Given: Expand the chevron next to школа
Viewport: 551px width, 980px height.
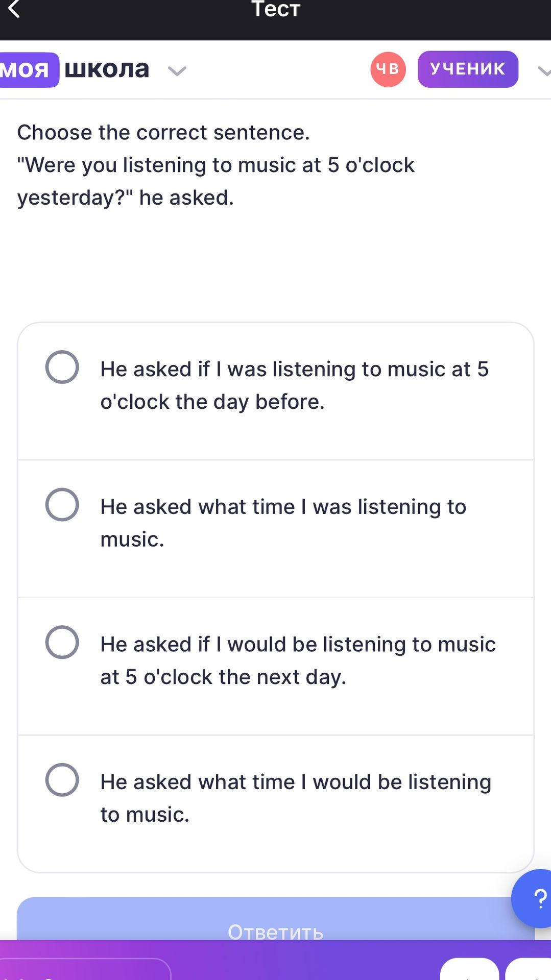Looking at the screenshot, I should coord(177,71).
